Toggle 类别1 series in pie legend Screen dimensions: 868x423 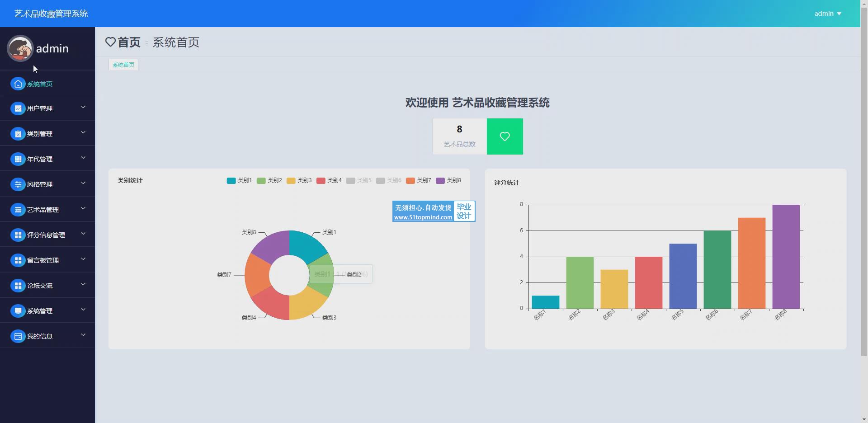[x=239, y=180]
